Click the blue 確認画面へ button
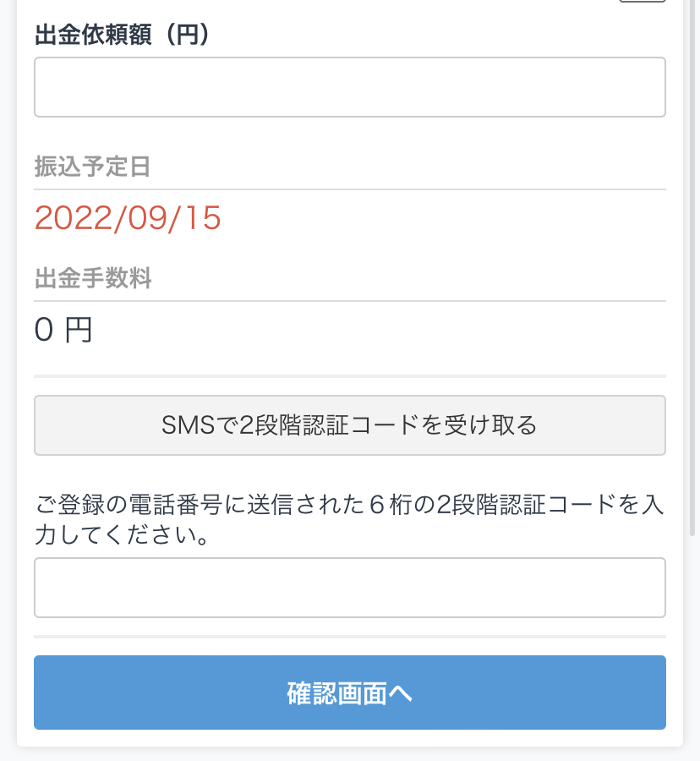700x761 pixels. pyautogui.click(x=350, y=693)
